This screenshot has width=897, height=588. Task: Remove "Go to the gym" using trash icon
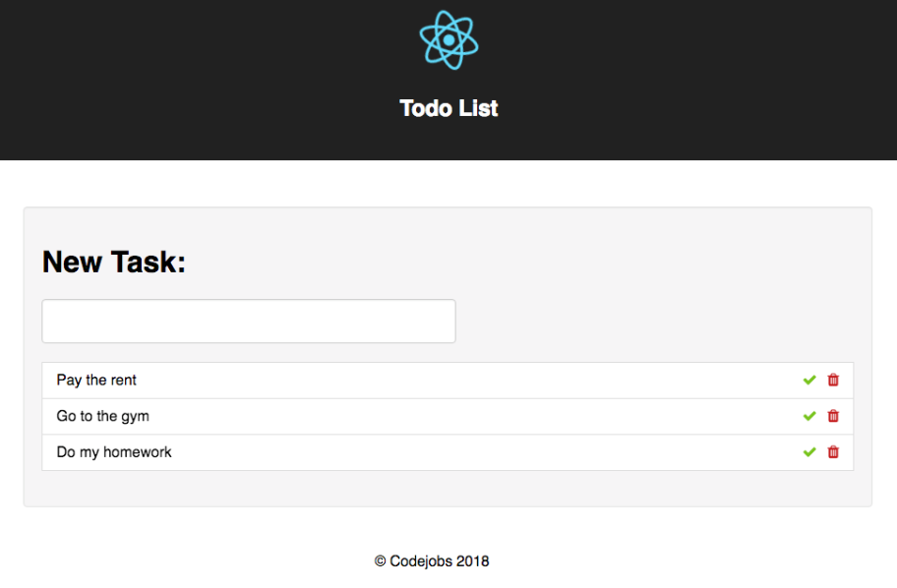(x=833, y=416)
